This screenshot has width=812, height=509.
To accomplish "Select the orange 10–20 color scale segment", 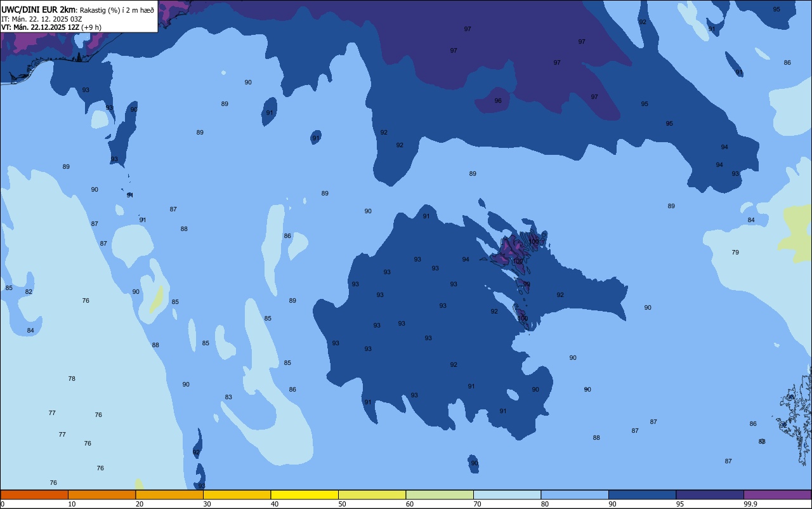I will pos(101,494).
